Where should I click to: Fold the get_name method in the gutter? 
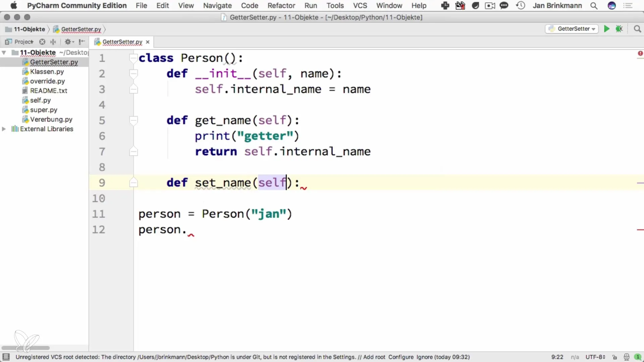(x=133, y=120)
